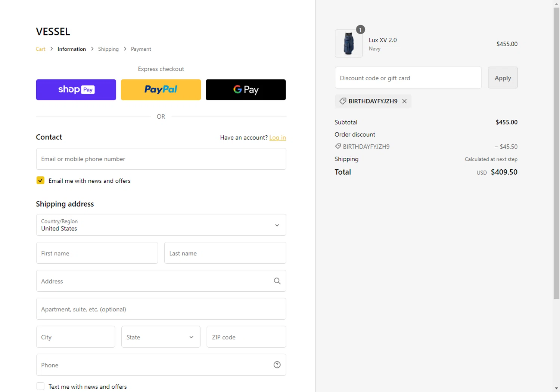Click into the First name field
This screenshot has width=560, height=392.
97,253
